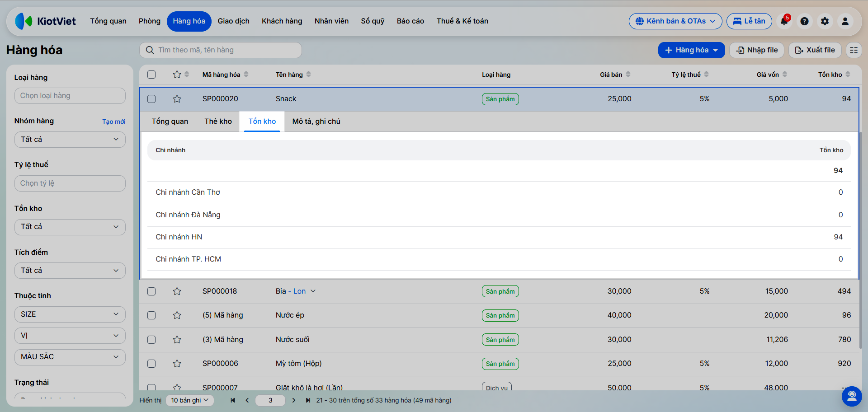Open the Kênh bán & OTAs dropdown
The height and width of the screenshot is (412, 868).
point(675,21)
